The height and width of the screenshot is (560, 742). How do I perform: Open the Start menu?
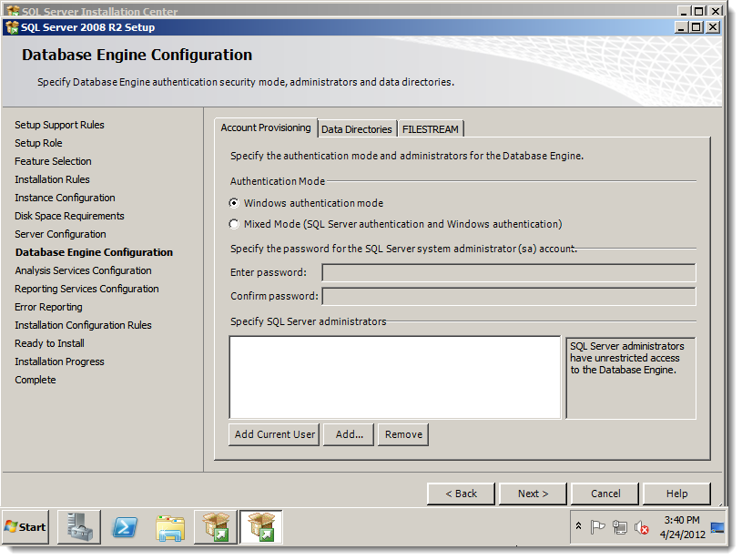[x=25, y=527]
